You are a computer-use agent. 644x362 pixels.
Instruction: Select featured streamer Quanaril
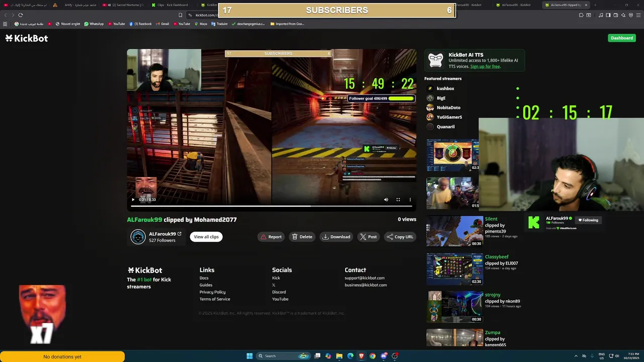[x=445, y=127]
